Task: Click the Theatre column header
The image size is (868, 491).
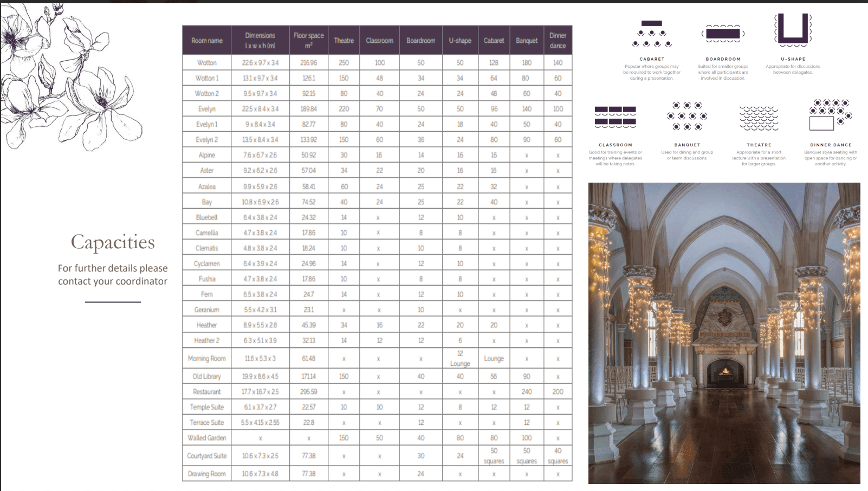Action: [x=344, y=41]
